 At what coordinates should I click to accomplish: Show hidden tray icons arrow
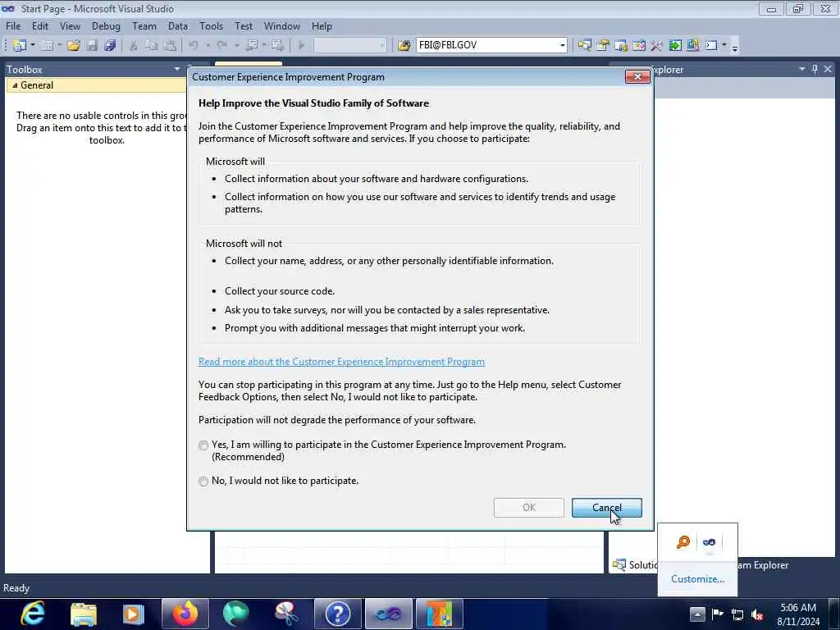point(697,614)
